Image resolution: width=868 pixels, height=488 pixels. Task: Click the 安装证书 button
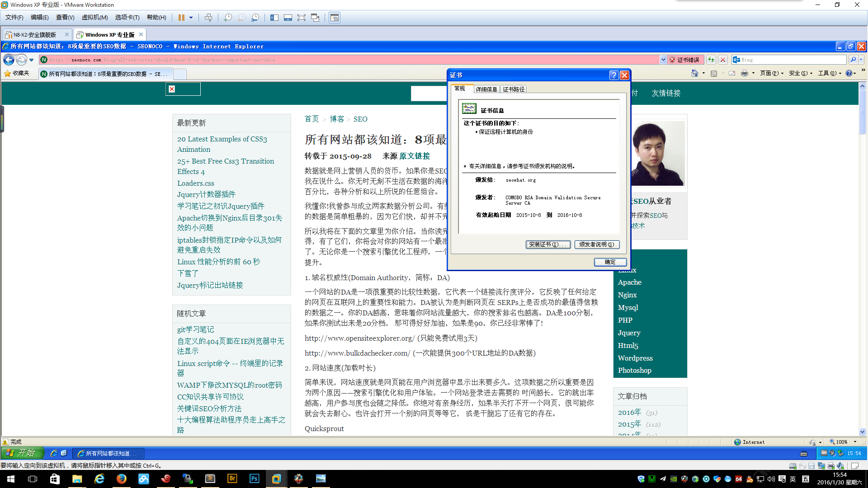tap(548, 244)
